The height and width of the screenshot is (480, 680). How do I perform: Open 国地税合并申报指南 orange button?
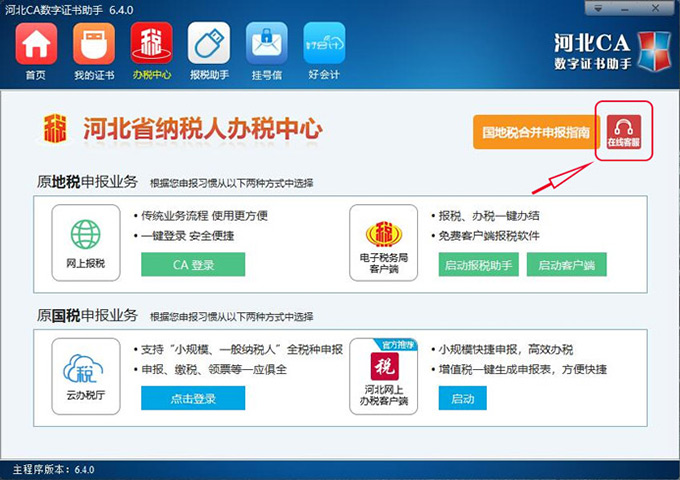point(536,132)
